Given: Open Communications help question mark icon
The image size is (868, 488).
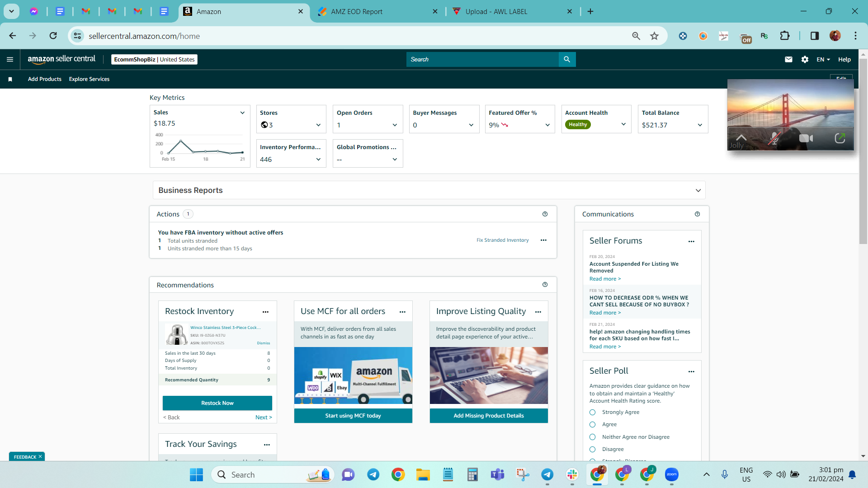Looking at the screenshot, I should (697, 214).
